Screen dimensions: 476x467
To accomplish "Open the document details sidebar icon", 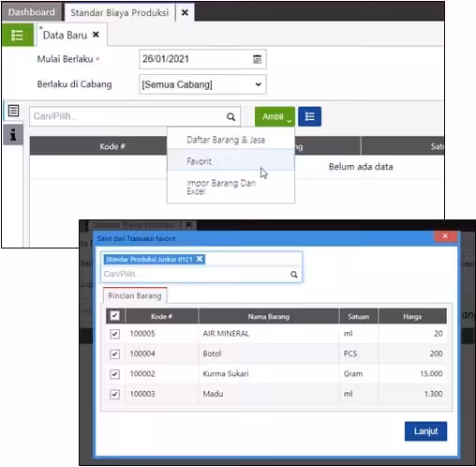I will coord(13,111).
